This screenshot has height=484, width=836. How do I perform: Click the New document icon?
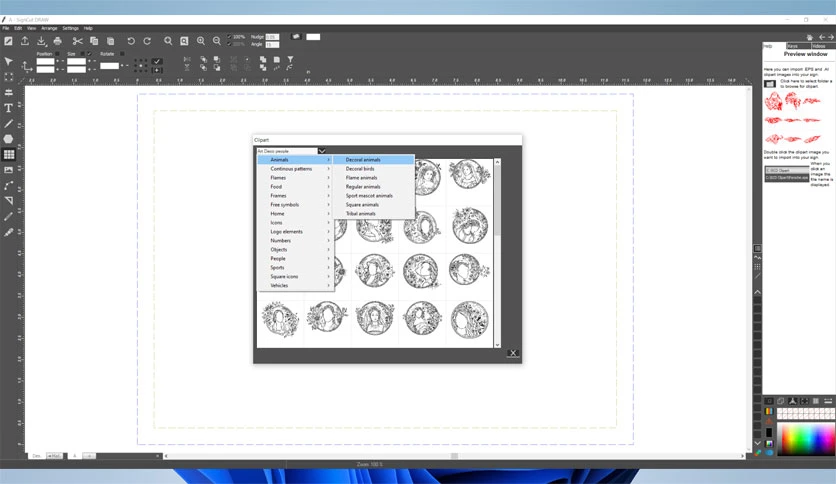pos(9,41)
